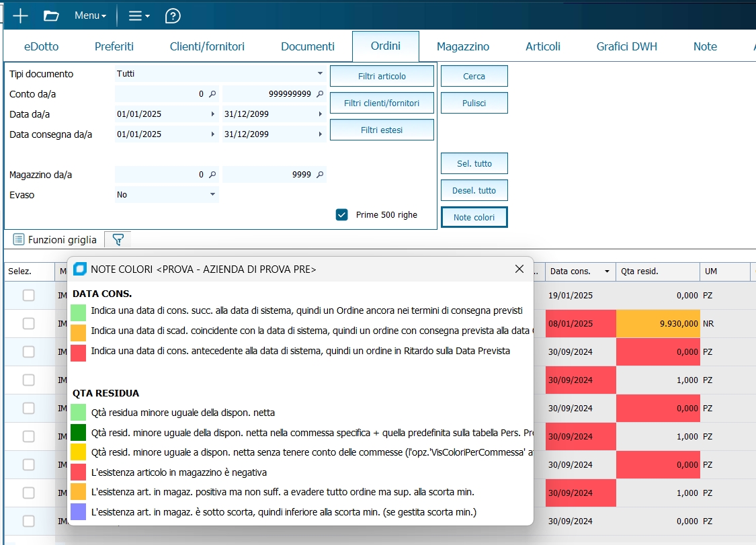Open Grafici DWH tab
Image resolution: width=756 pixels, height=545 pixels.
click(x=627, y=46)
